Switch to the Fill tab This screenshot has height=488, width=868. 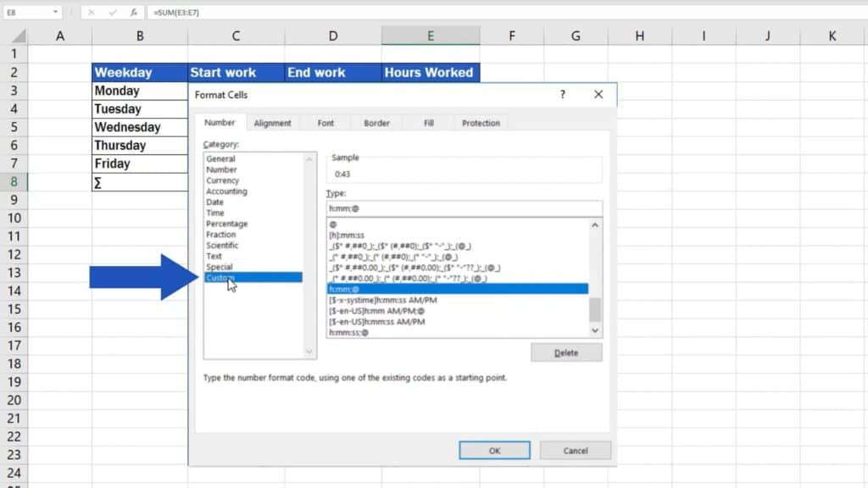click(x=427, y=122)
